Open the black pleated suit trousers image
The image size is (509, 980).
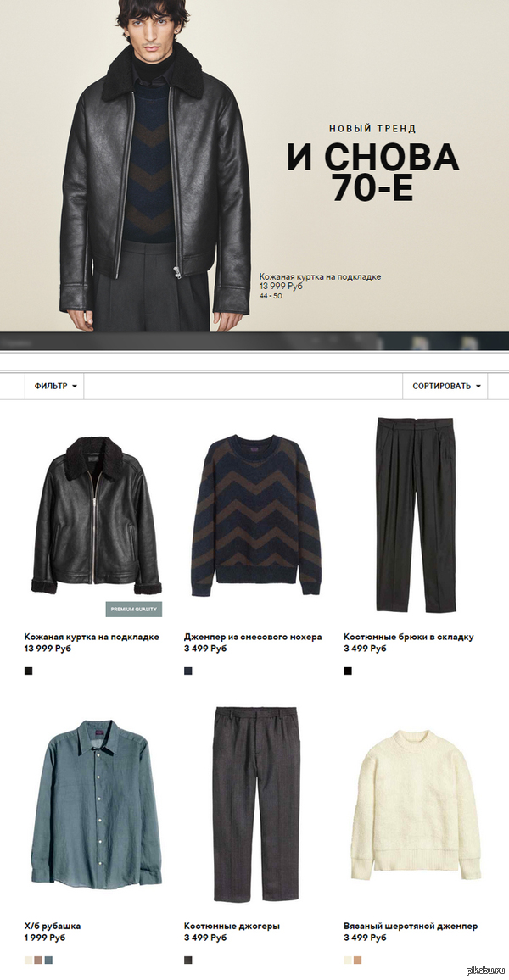416,515
